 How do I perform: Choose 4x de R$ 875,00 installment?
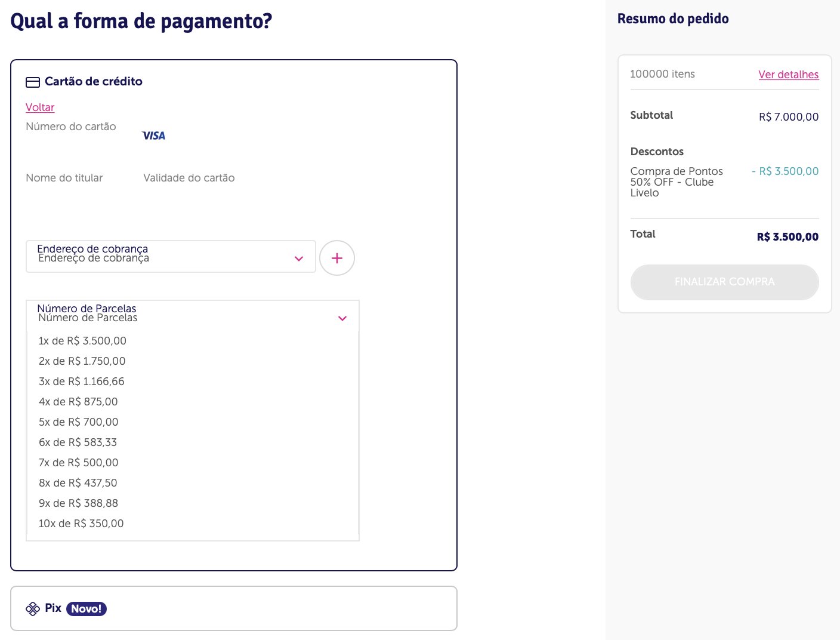click(x=193, y=402)
